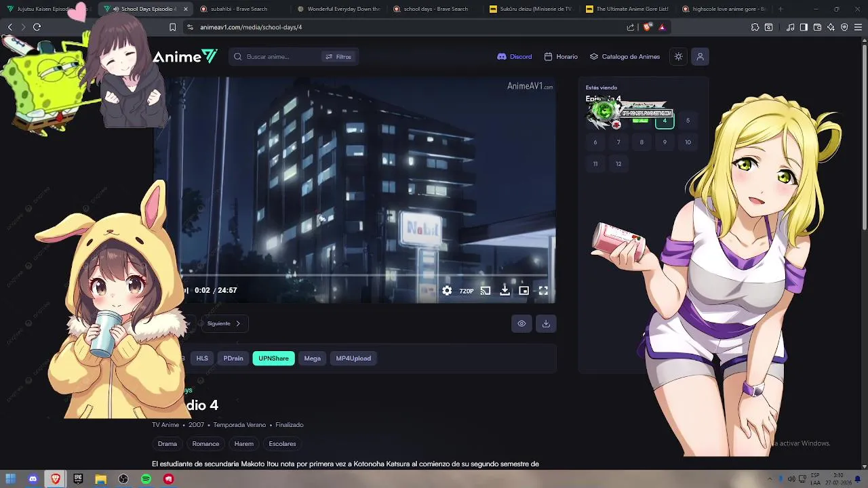The width and height of the screenshot is (868, 488).
Task: Click the download button below the player
Action: [546, 323]
